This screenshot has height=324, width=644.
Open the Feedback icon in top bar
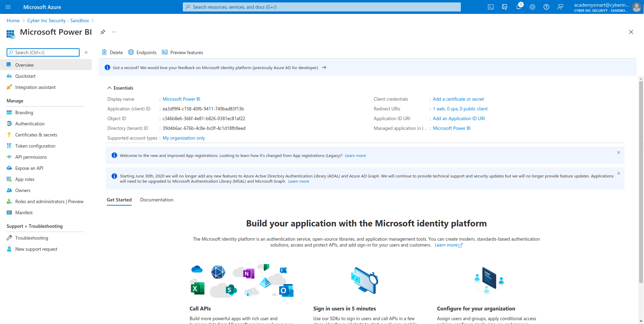coord(560,7)
